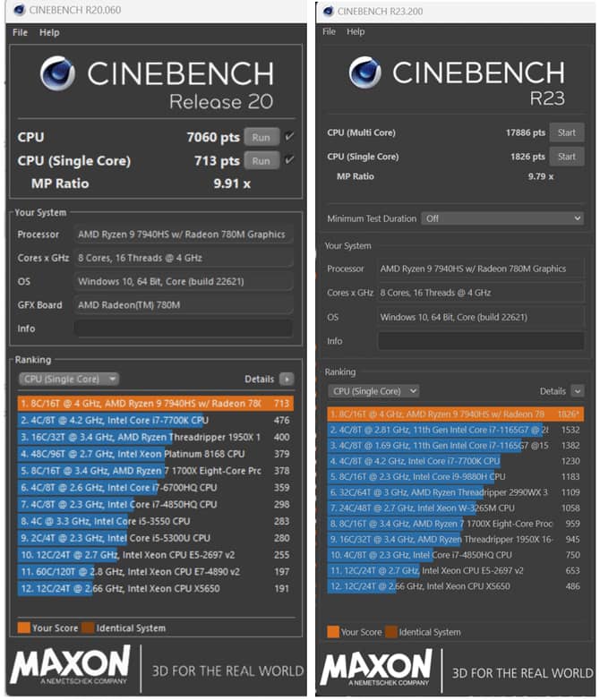Select Threadripper 1950X row scoring 945
Viewport: 600px width, 700px height.
click(455, 539)
